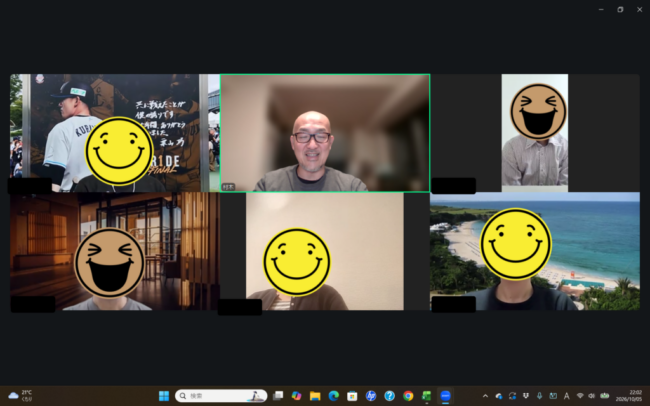The image size is (650, 406).
Task: Open the blue question mark help icon
Action: pyautogui.click(x=389, y=396)
